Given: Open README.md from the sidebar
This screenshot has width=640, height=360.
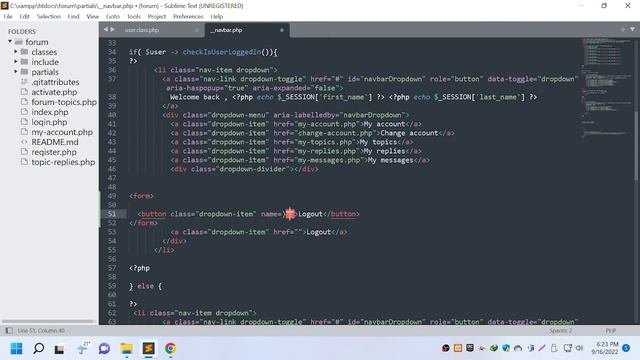Looking at the screenshot, I should (55, 142).
